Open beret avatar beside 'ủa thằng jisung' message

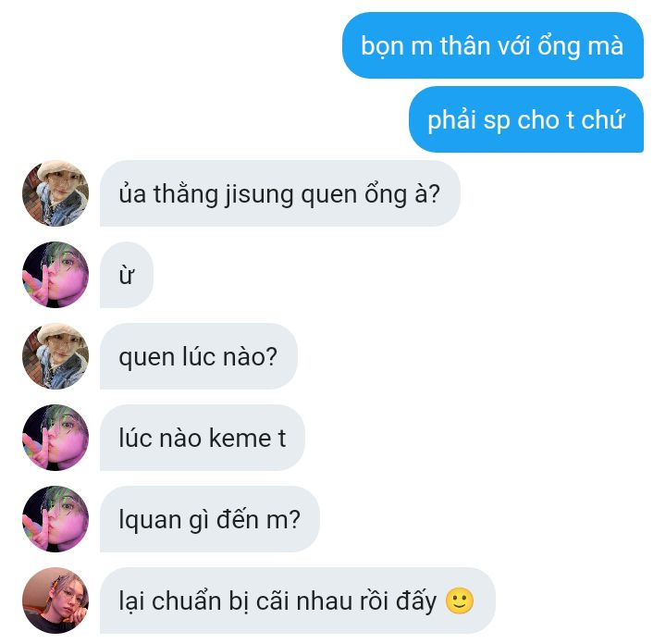pyautogui.click(x=55, y=193)
